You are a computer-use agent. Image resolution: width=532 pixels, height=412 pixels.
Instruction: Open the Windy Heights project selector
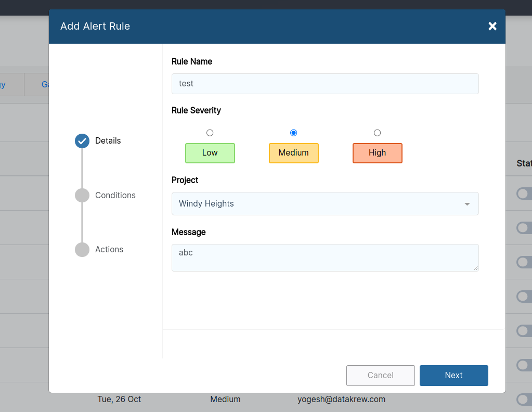coord(325,203)
